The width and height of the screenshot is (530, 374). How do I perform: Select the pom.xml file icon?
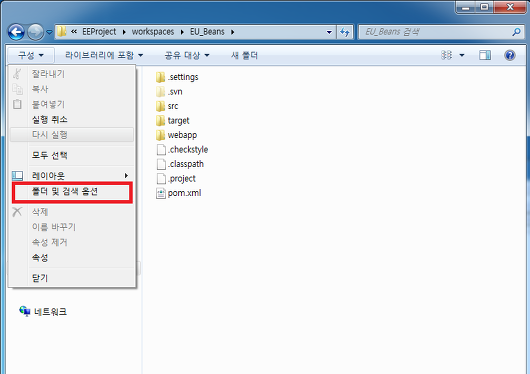coord(161,193)
